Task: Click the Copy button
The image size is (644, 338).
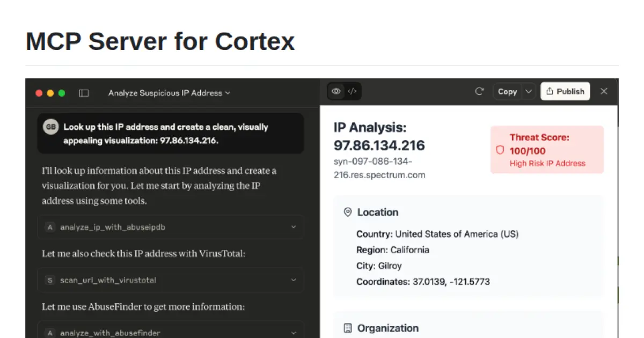Action: [507, 91]
